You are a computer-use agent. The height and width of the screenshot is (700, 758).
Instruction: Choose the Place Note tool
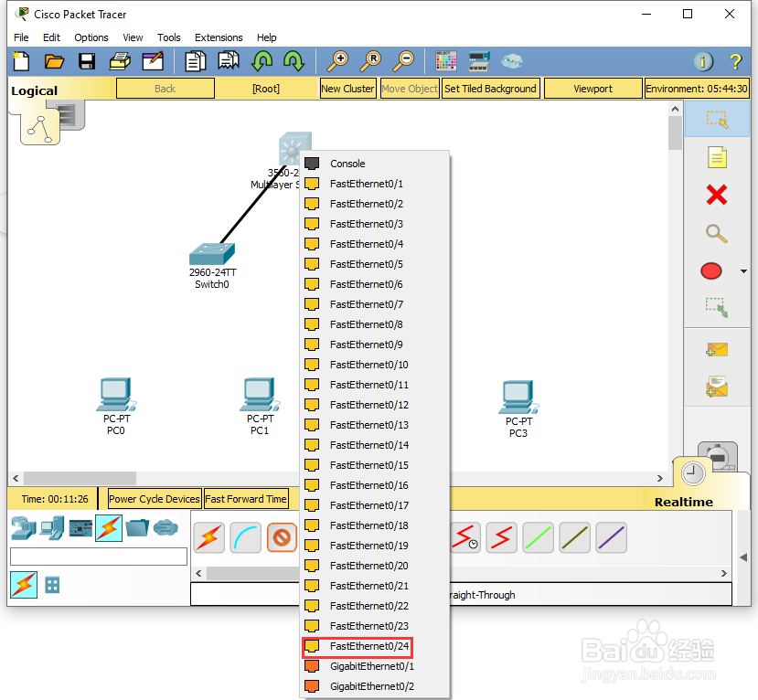pyautogui.click(x=717, y=157)
